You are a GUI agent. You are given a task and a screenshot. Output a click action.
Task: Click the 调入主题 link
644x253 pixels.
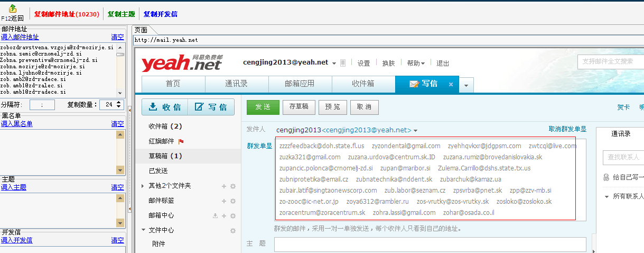point(14,187)
